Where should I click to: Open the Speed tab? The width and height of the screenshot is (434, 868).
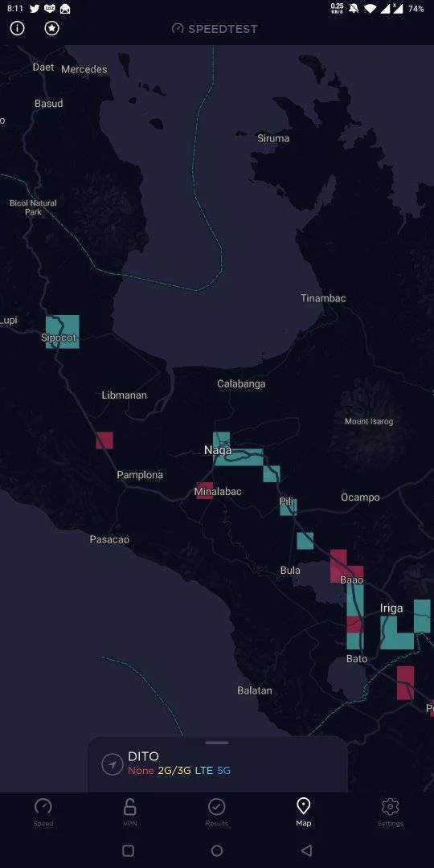[43, 812]
